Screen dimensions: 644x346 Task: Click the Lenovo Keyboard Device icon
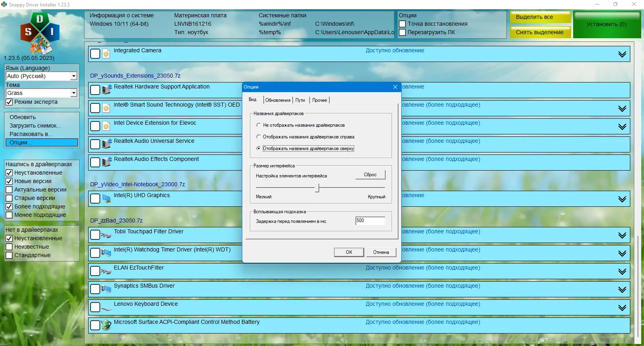(106, 309)
